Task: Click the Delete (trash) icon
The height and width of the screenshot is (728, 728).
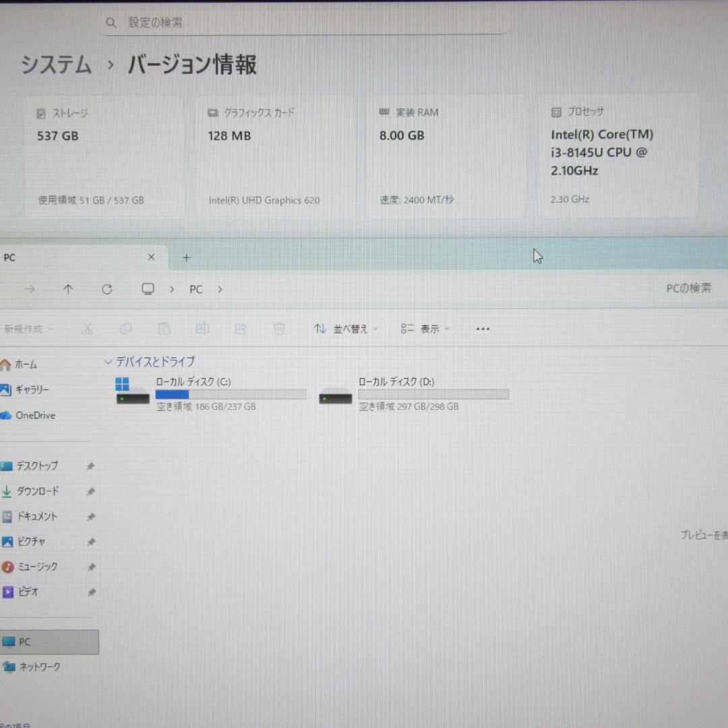Action: pyautogui.click(x=280, y=328)
